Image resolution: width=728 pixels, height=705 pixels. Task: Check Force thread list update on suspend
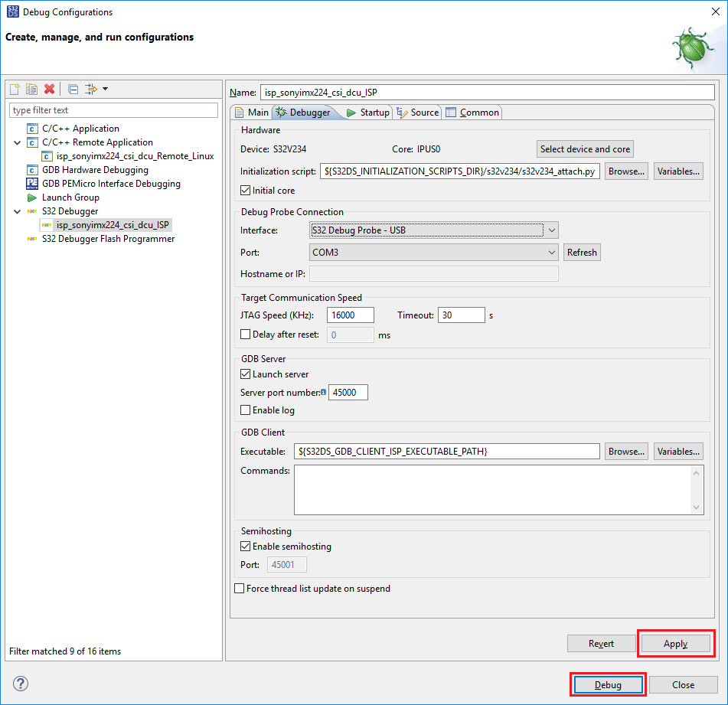point(239,589)
